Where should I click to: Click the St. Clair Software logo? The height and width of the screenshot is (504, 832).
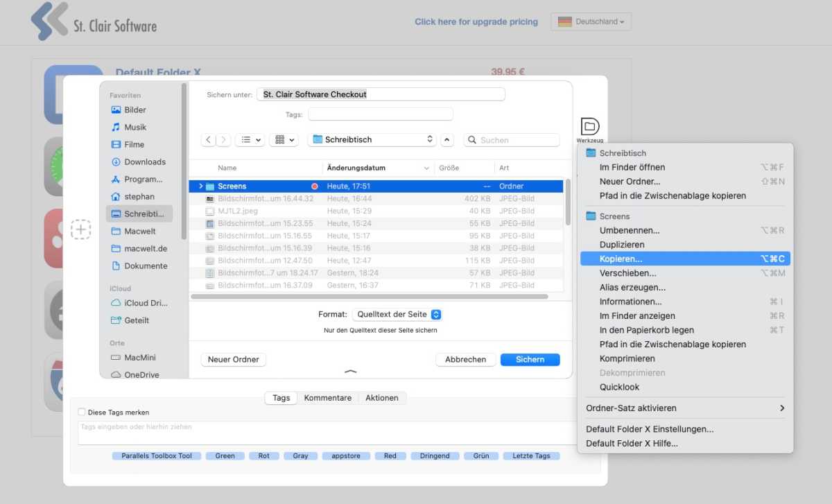(x=94, y=21)
